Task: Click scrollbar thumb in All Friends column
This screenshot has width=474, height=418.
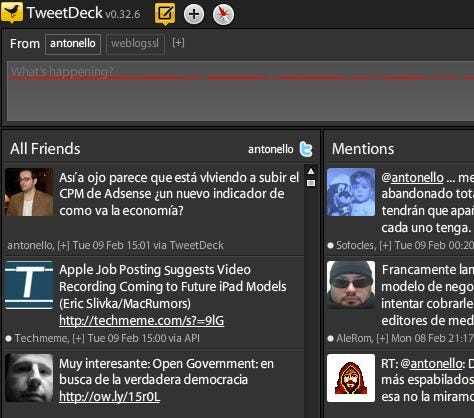Action: click(311, 183)
